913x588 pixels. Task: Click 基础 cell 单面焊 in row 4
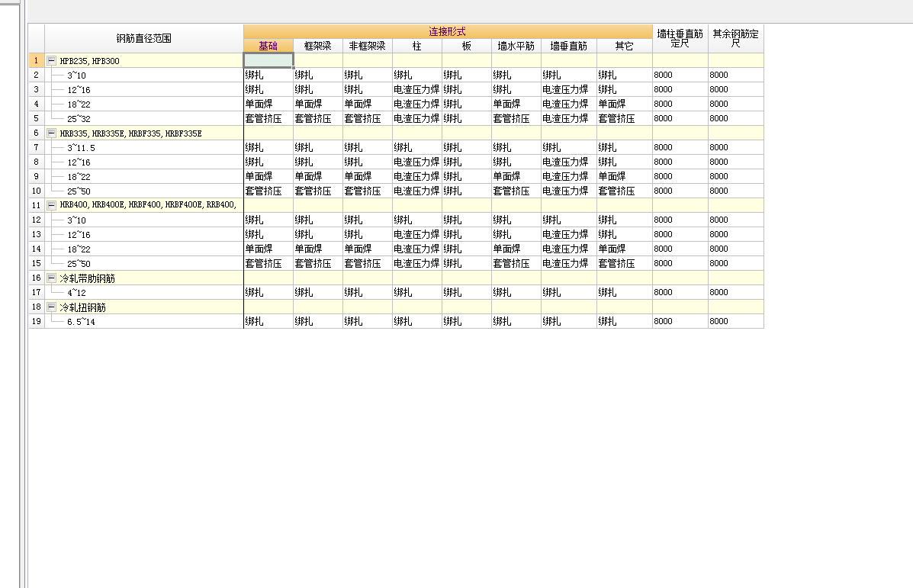click(268, 104)
